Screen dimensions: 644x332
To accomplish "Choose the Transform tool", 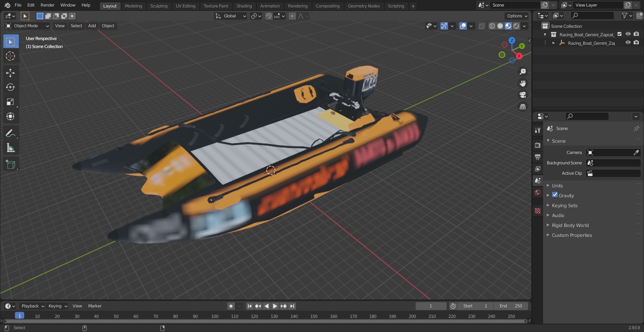I will [x=10, y=116].
